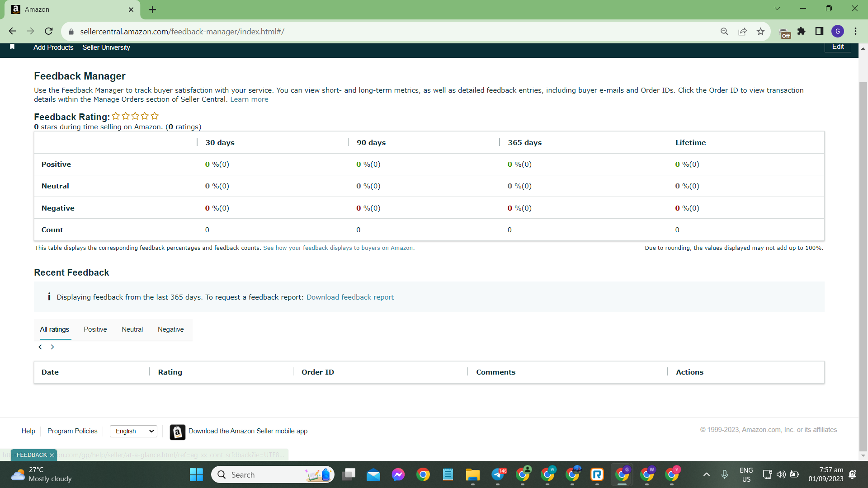Click the page vertical scrollbar thumb

coord(863,267)
